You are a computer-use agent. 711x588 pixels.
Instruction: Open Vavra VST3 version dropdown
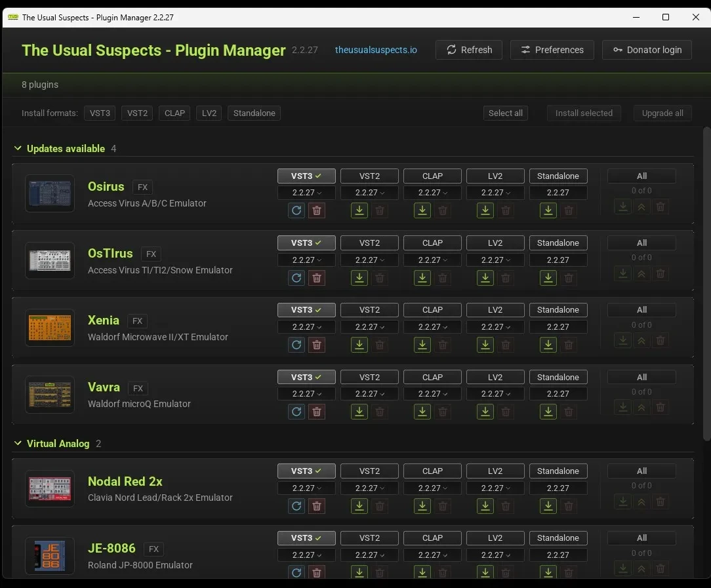(306, 394)
